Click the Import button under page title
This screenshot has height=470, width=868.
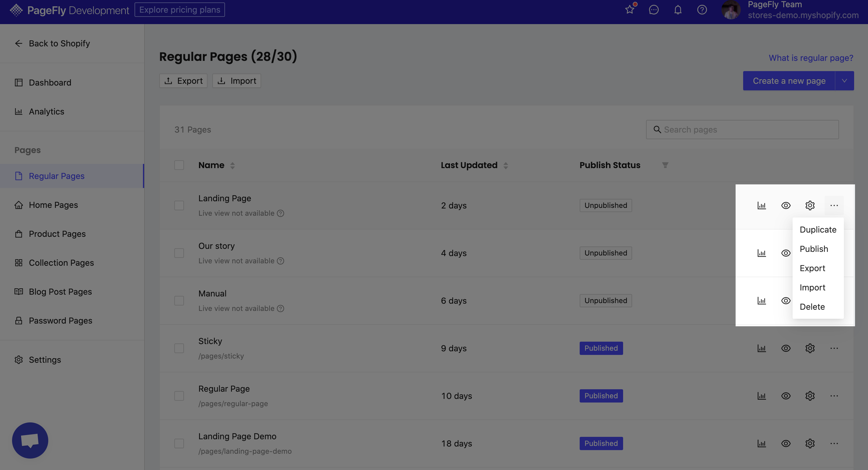click(236, 81)
